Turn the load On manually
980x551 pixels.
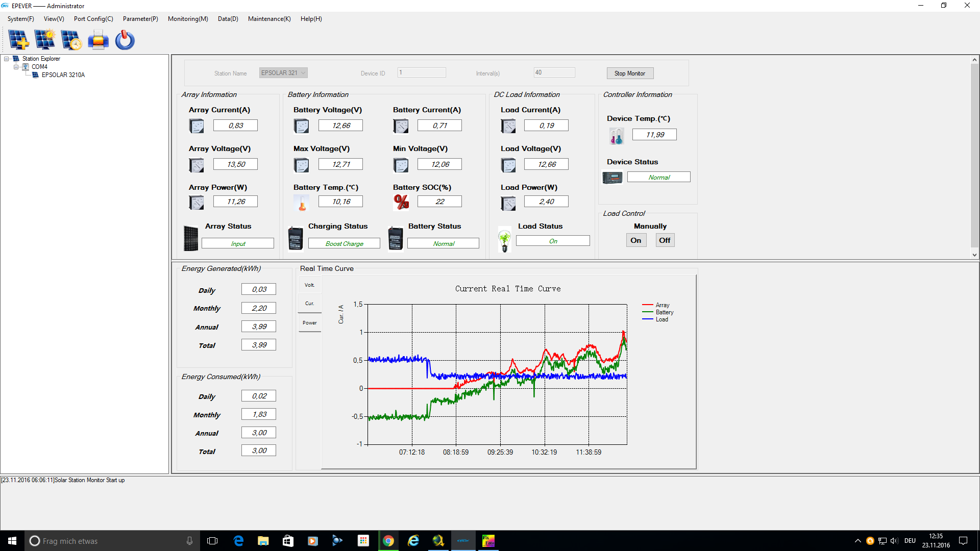coord(635,240)
